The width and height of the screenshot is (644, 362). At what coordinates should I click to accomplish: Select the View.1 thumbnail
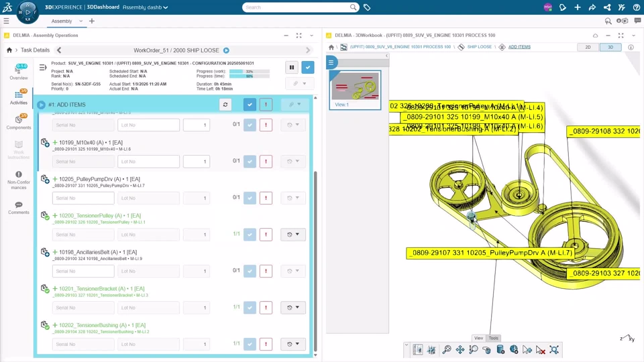pos(356,90)
